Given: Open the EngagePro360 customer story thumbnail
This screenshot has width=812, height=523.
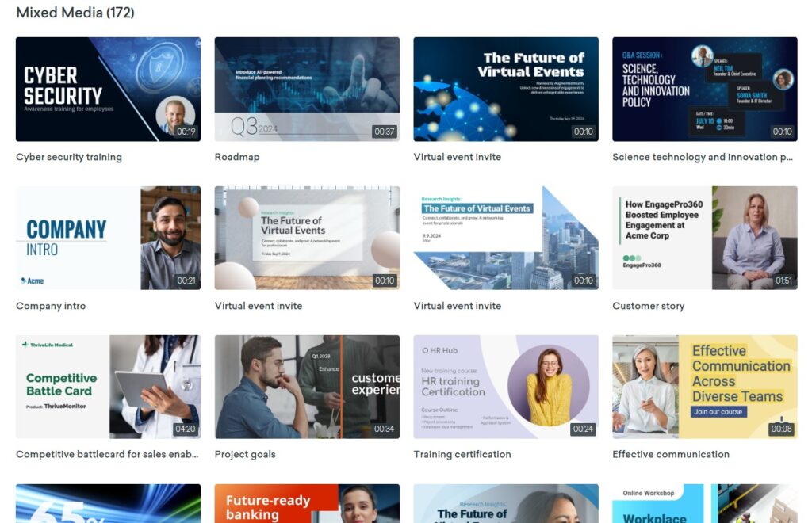Looking at the screenshot, I should pos(705,238).
